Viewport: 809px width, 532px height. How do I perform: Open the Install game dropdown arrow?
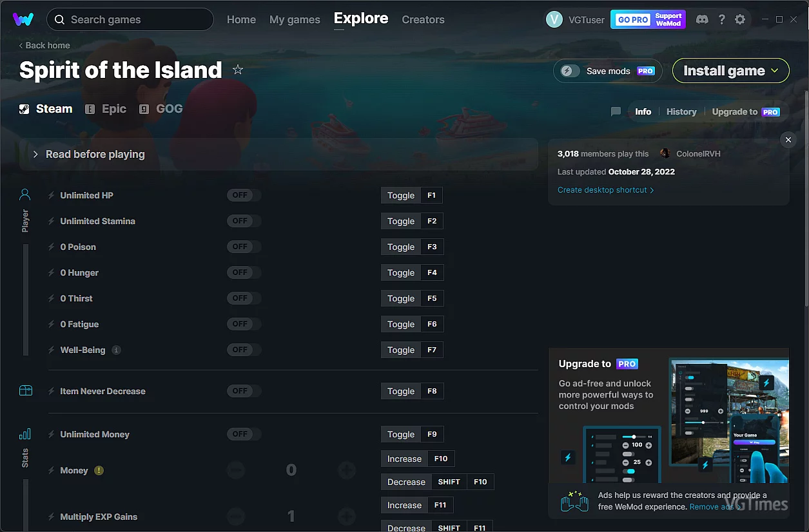tap(775, 71)
